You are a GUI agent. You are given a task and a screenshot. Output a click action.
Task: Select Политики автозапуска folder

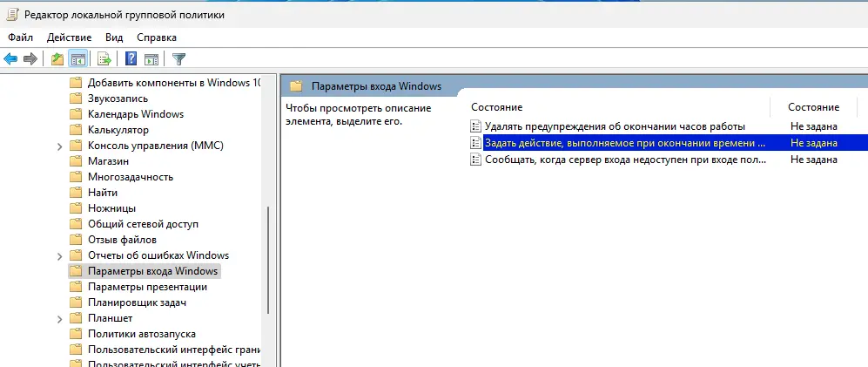coord(142,334)
